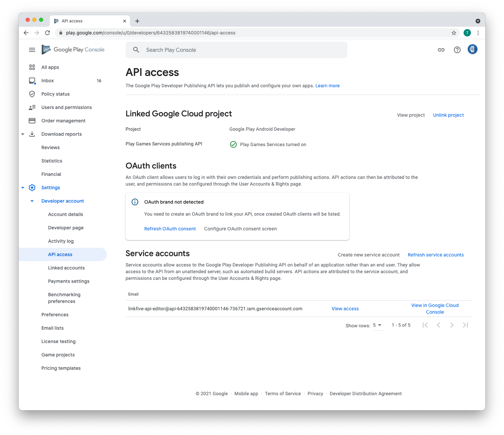Open Chrome profile T avatar
The image size is (504, 435).
(x=467, y=33)
